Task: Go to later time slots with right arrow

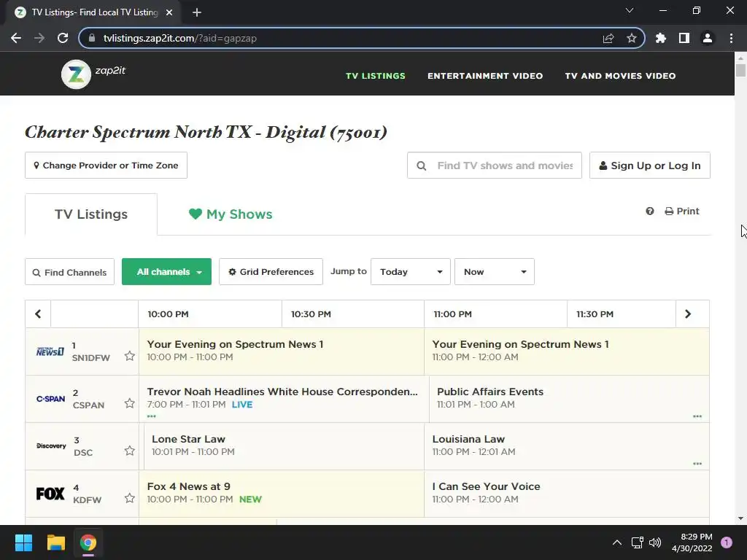Action: pyautogui.click(x=687, y=314)
